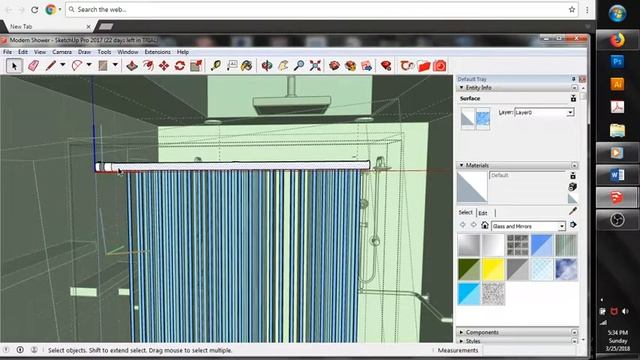The height and width of the screenshot is (360, 640).
Task: Collapse the Materials panel
Action: pyautogui.click(x=462, y=165)
